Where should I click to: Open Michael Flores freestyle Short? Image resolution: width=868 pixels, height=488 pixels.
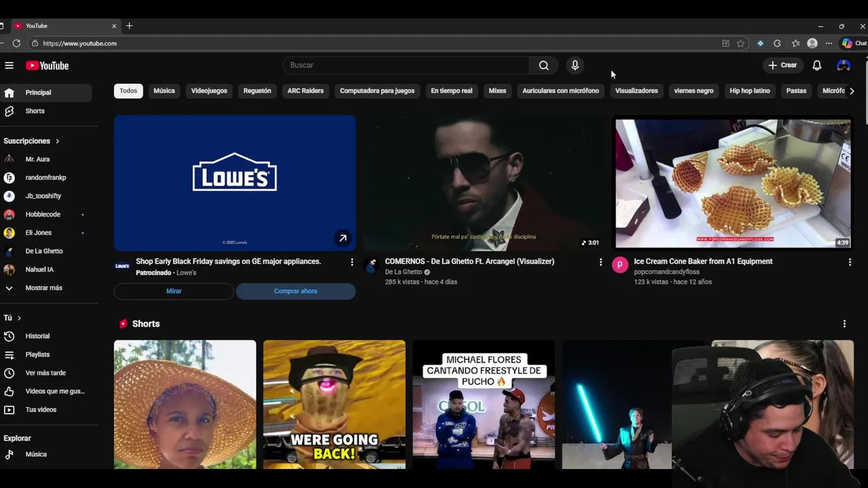(484, 405)
